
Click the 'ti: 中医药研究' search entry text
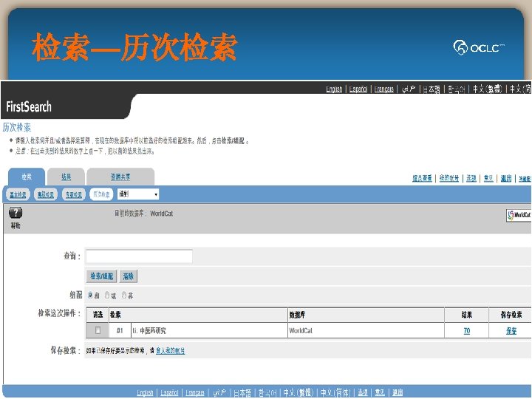(x=149, y=330)
